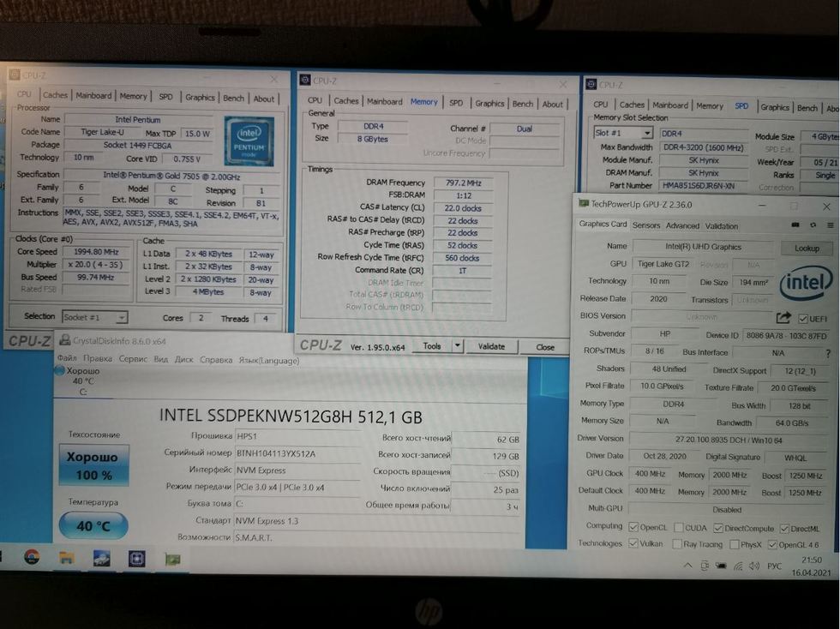Switch to Sensors tab in GPU-Z

pos(646,225)
